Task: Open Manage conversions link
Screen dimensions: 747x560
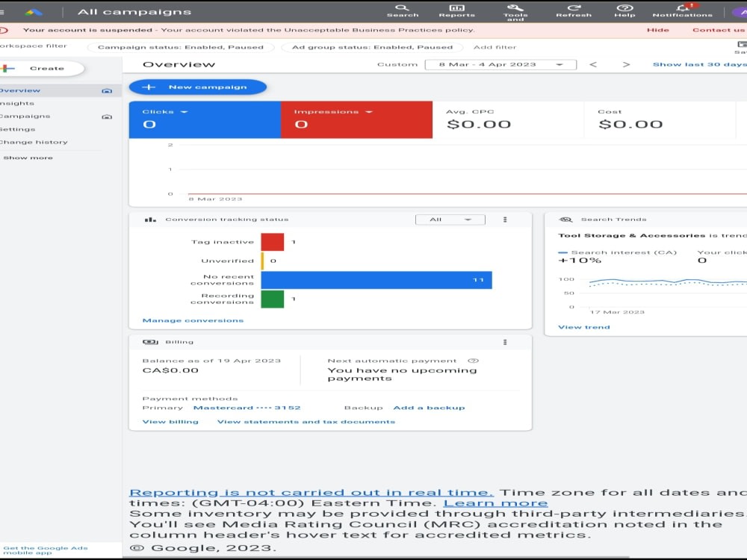Action: (193, 320)
